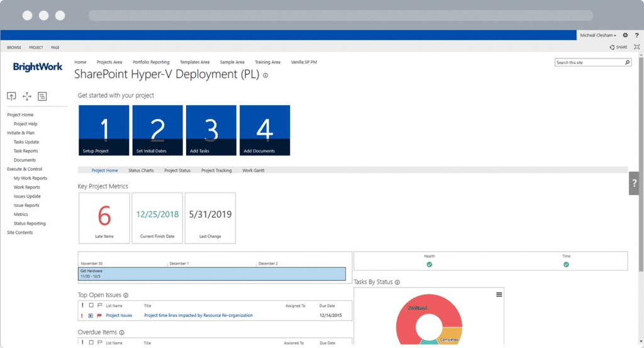Screen dimensions: 644x348
Task: Click tile 1 Setup Project
Action: coord(104,130)
